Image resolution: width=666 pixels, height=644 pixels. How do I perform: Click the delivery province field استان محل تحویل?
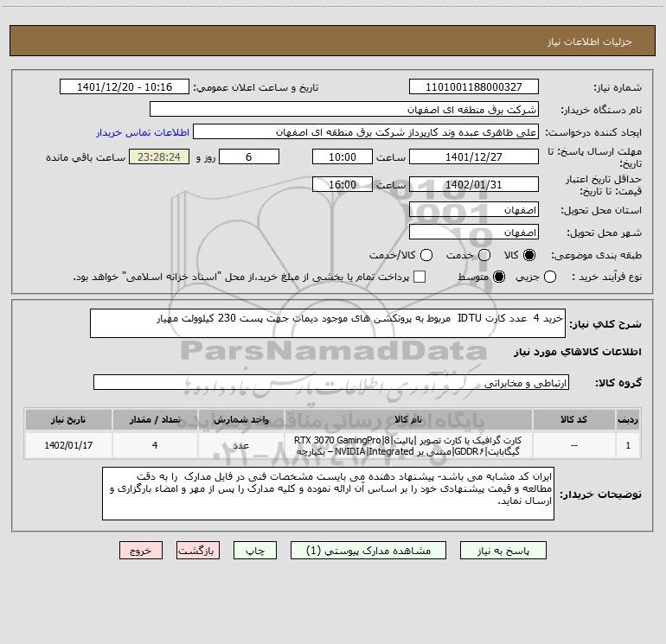pos(474,210)
